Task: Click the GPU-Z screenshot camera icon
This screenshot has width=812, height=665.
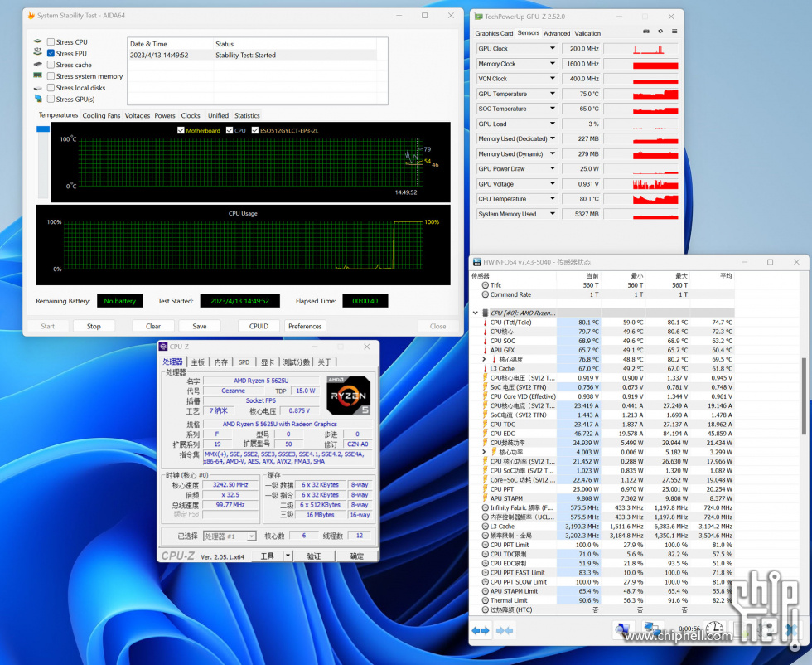Action: tap(646, 32)
